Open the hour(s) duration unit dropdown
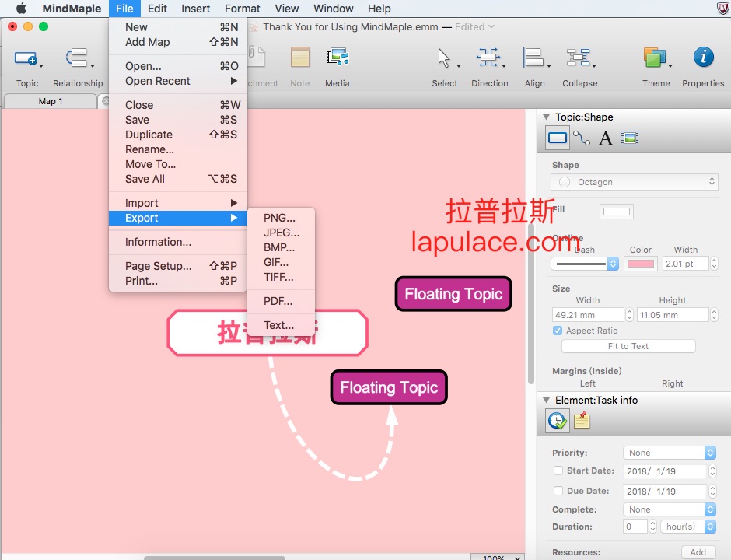731x560 pixels. click(x=687, y=527)
